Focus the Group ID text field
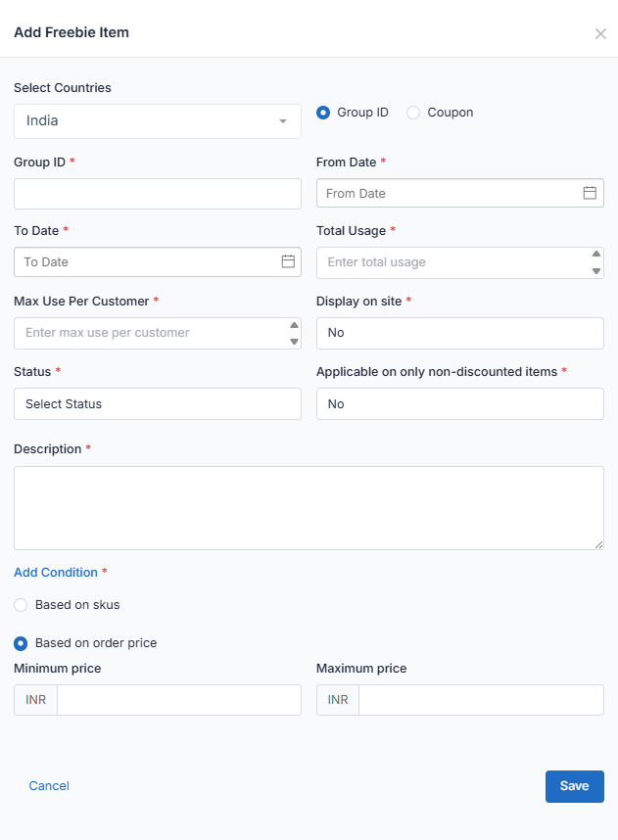The width and height of the screenshot is (618, 840). (158, 194)
